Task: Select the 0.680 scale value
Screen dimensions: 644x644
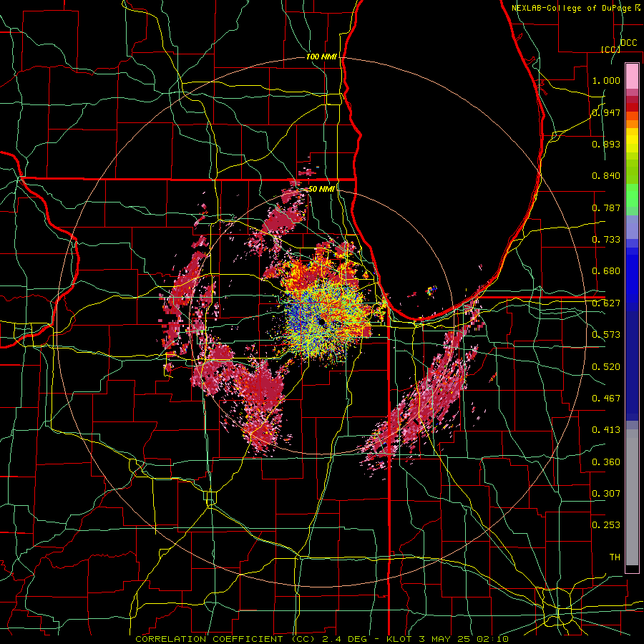Action: 606,271
